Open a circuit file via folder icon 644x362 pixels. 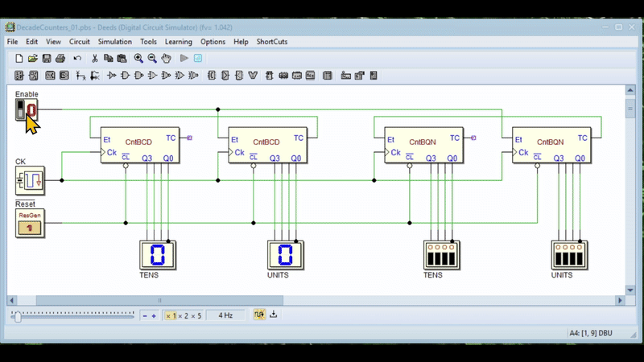32,58
